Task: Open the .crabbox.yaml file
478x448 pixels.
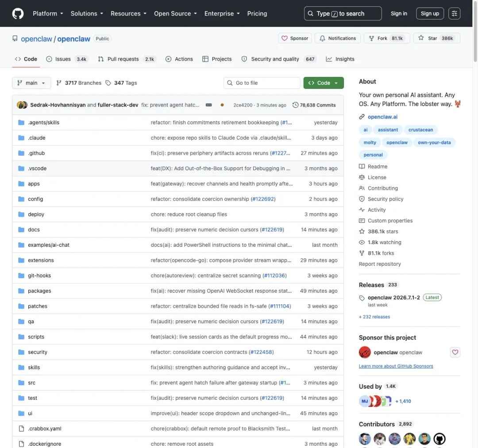Action: [45, 429]
